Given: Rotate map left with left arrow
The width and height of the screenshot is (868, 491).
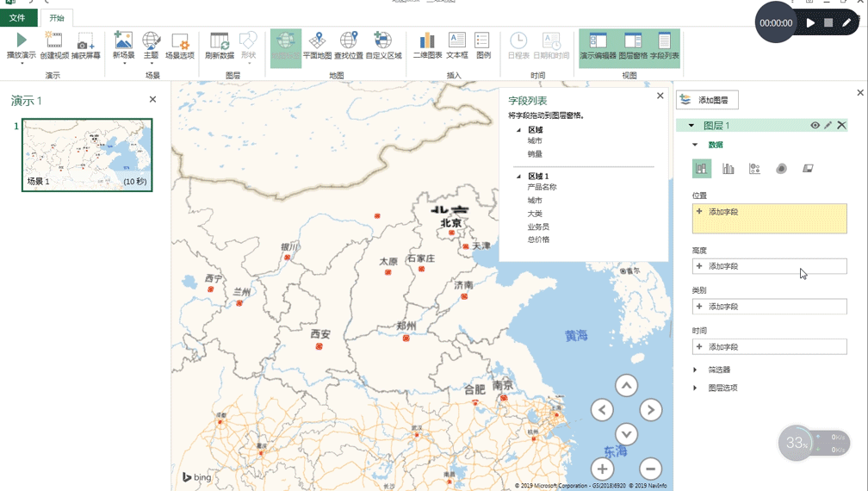Looking at the screenshot, I should [602, 410].
